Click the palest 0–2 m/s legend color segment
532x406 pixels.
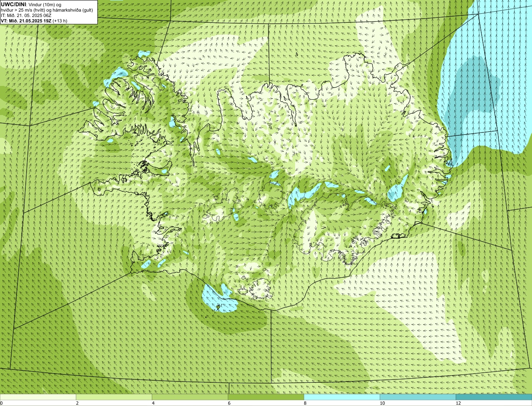38,397
